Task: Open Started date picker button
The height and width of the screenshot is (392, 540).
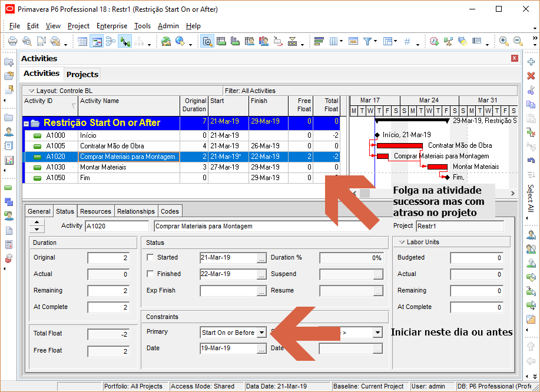Action: coord(261,258)
